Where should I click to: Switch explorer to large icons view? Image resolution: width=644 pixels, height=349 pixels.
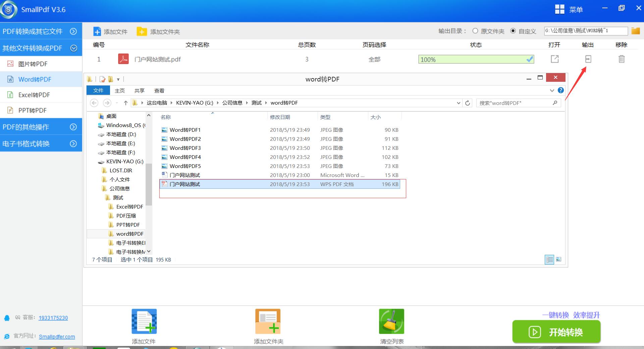[x=558, y=259]
